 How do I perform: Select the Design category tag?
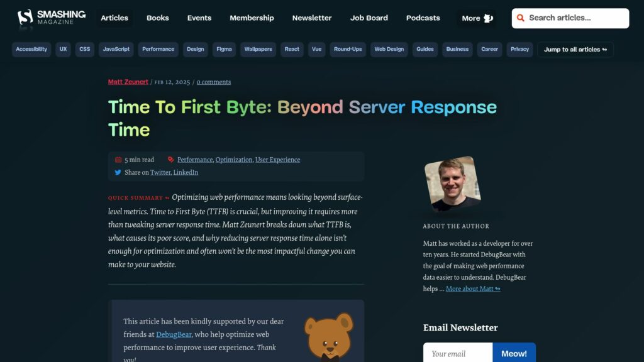[x=195, y=49]
